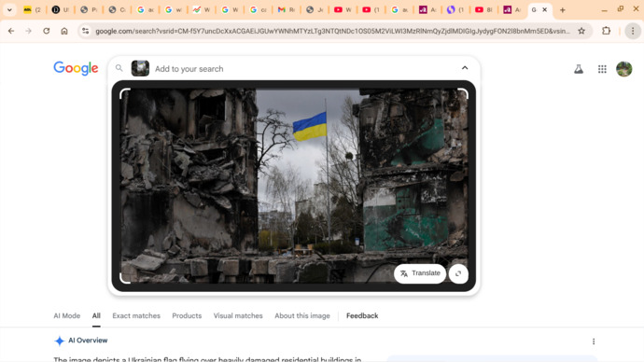644x362 pixels.
Task: Open the Exact matches tab
Action: click(x=136, y=315)
